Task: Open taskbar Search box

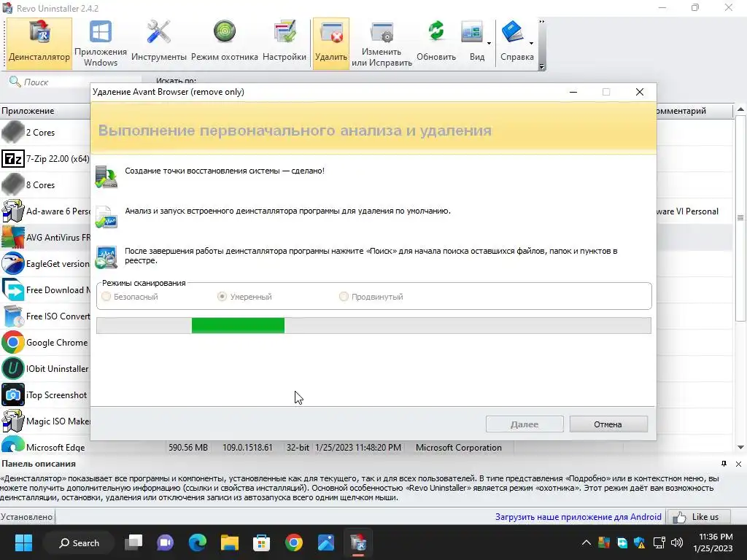Action: [x=79, y=542]
